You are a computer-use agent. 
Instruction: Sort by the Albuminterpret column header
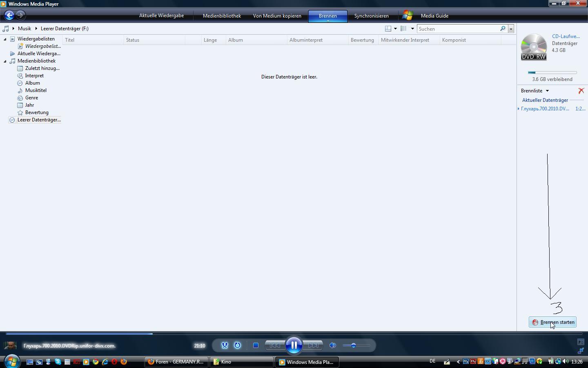(318, 40)
